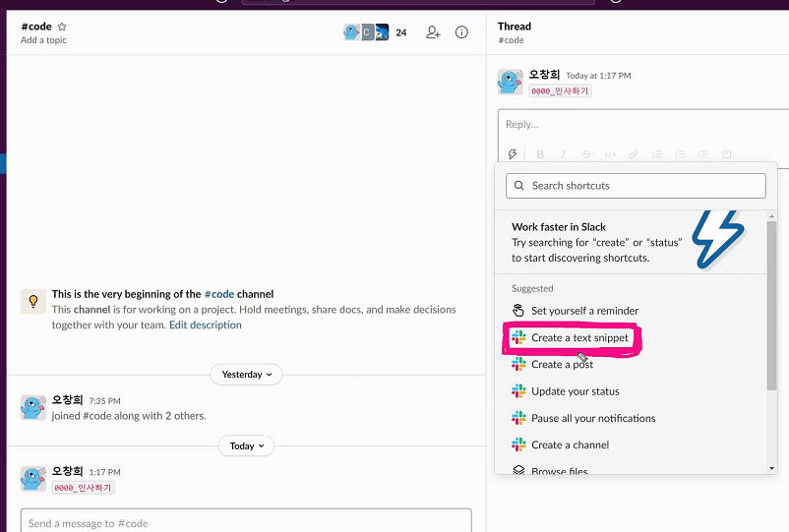The width and height of the screenshot is (789, 532).
Task: Select Browse files shortcut
Action: pyautogui.click(x=631, y=470)
